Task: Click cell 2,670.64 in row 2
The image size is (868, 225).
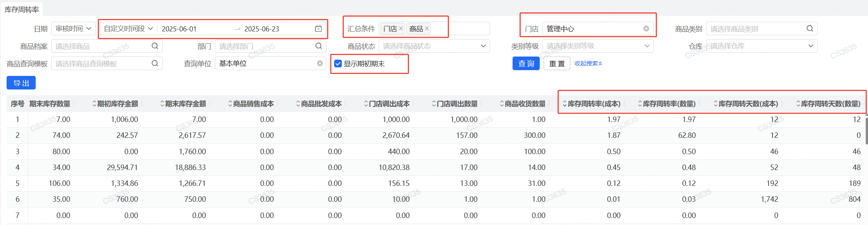Action: [396, 135]
